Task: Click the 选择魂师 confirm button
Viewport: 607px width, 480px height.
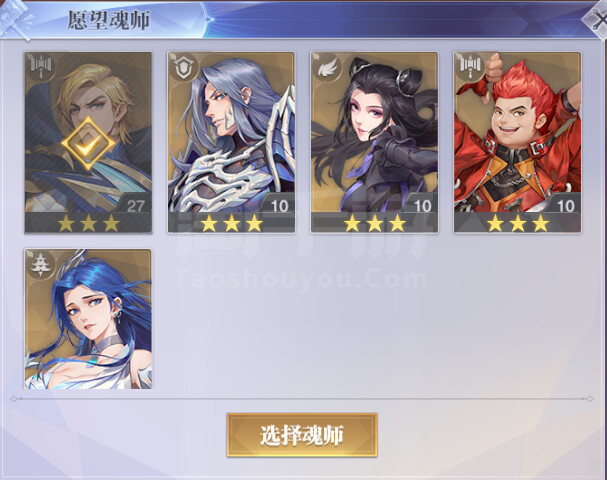Action: tap(302, 435)
